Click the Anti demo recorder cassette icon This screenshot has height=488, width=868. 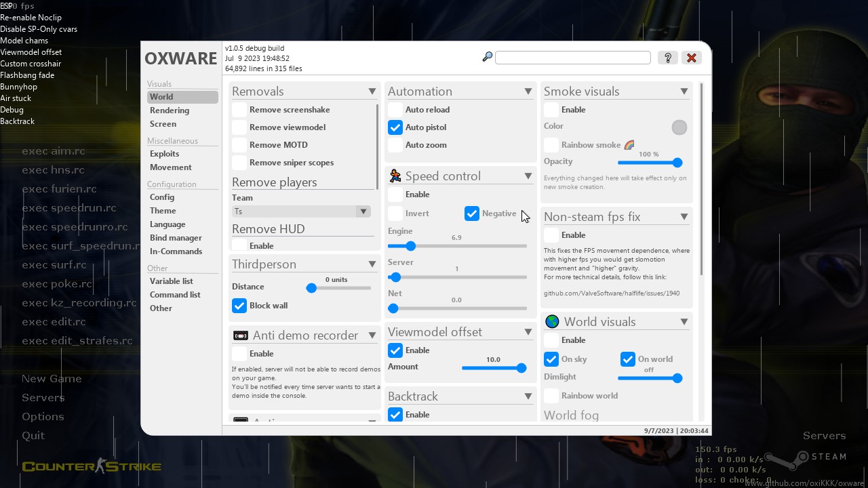[240, 335]
